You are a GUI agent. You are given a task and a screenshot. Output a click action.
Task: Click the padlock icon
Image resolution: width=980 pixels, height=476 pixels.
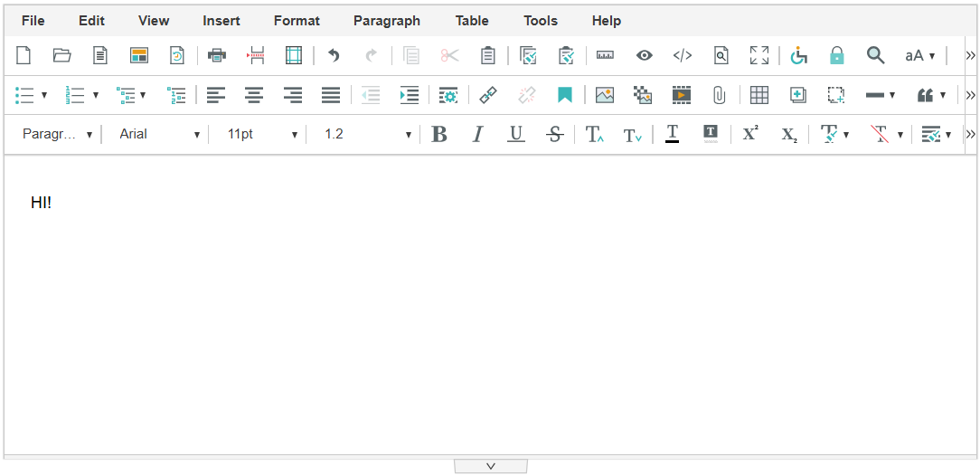pos(837,55)
